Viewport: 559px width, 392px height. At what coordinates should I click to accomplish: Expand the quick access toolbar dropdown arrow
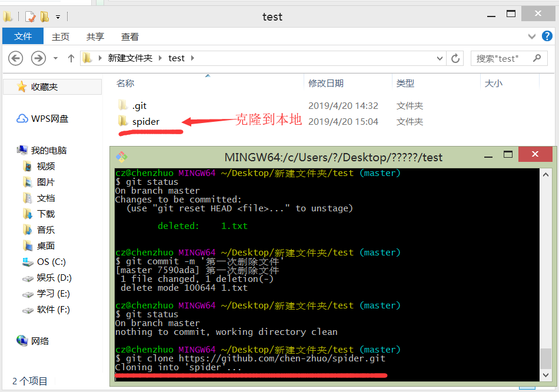coord(56,18)
